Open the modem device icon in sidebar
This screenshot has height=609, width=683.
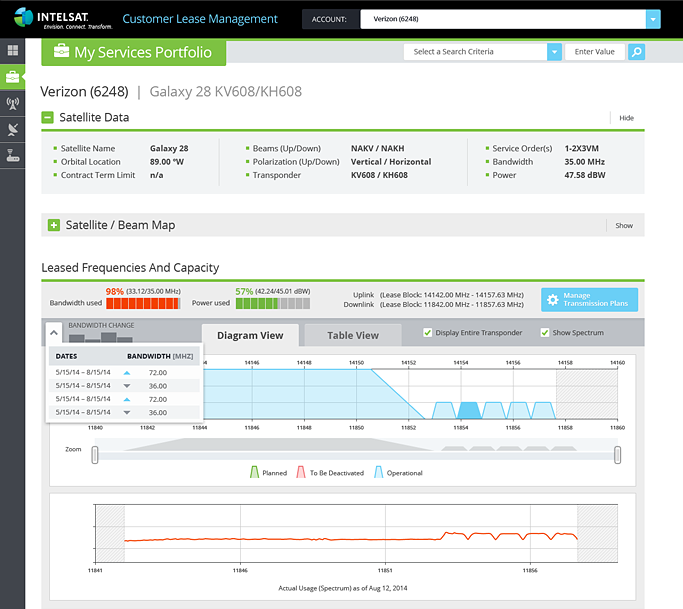pos(13,156)
